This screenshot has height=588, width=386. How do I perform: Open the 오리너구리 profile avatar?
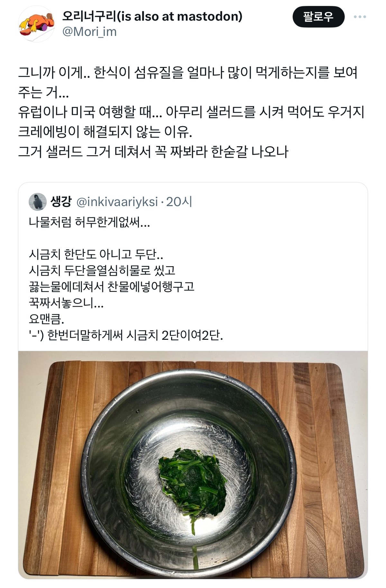point(37,24)
